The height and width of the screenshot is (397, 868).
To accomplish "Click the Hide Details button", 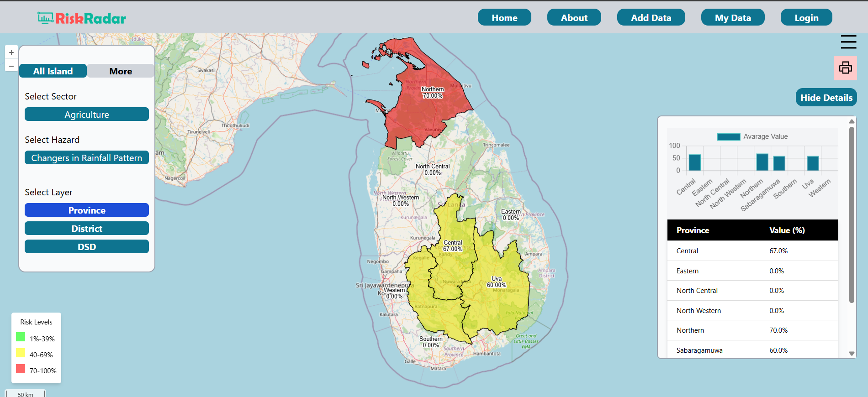I will pyautogui.click(x=826, y=98).
